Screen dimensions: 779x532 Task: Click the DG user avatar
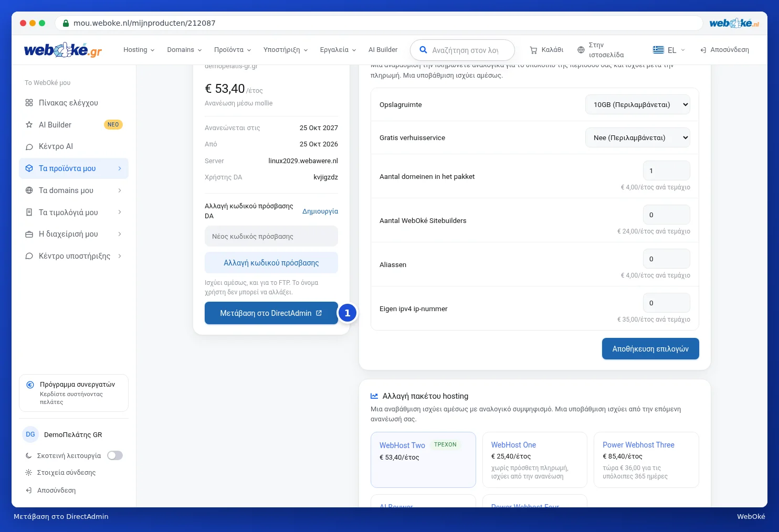click(x=30, y=434)
